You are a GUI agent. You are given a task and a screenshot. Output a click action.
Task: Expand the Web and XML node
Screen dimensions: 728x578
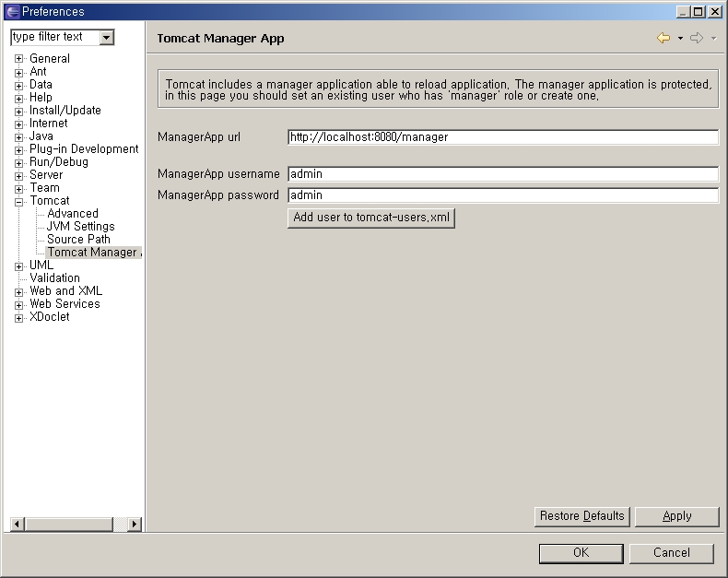[x=18, y=292]
